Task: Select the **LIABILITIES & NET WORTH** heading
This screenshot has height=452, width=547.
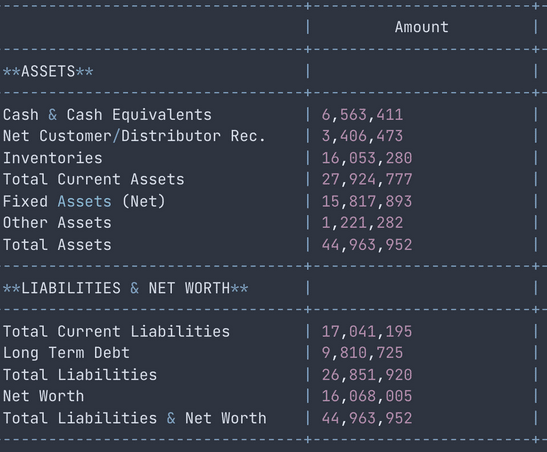Action: [x=126, y=288]
